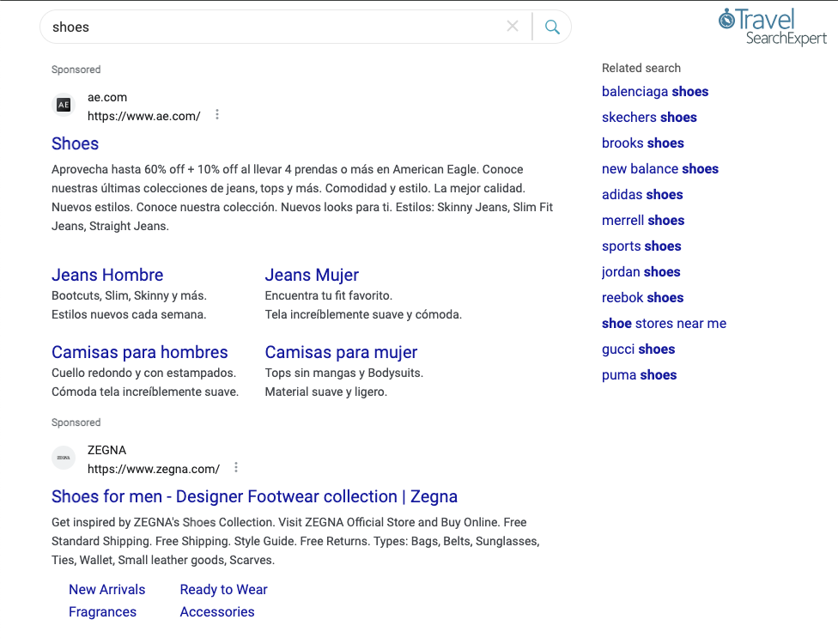
Task: Click Sponsored label above ae.com ad
Action: coord(76,70)
